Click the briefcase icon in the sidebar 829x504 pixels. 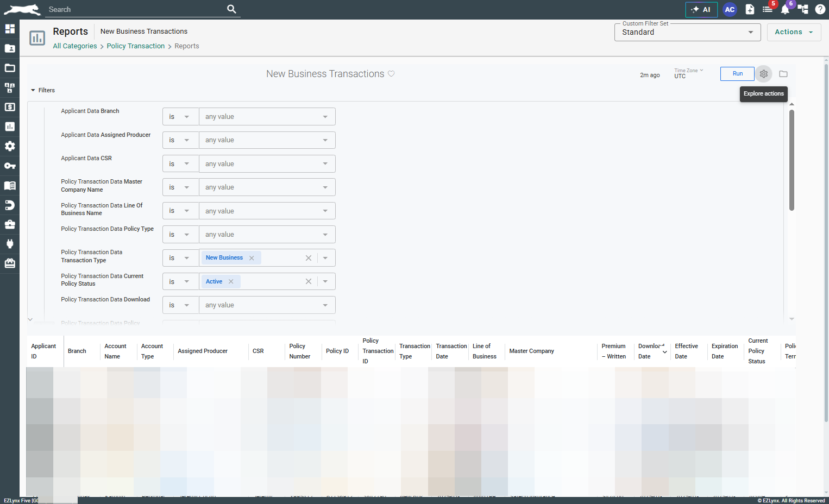[10, 224]
